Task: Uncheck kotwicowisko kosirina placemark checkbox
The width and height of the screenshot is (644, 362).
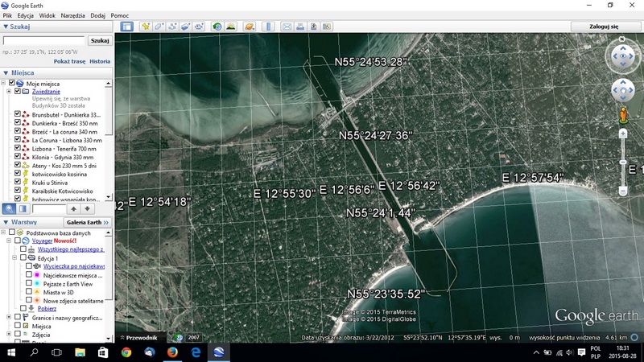Action: 17,173
